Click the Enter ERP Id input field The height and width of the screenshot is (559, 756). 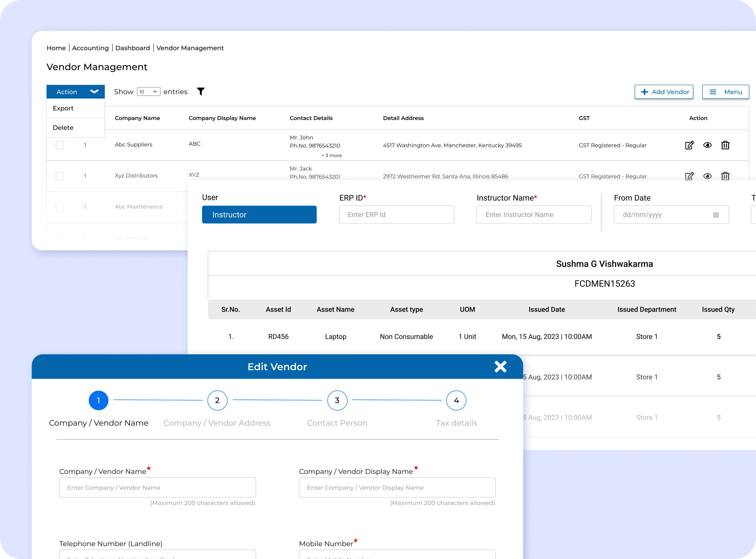point(396,215)
